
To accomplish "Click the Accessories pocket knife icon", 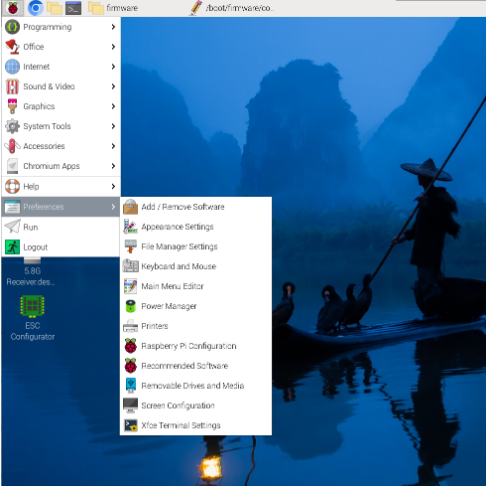I will 12,146.
